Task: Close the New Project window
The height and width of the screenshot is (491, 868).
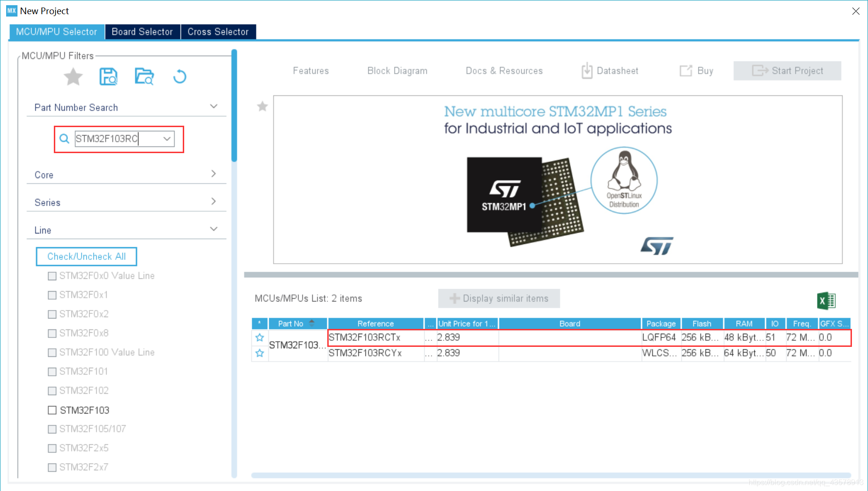Action: click(856, 11)
